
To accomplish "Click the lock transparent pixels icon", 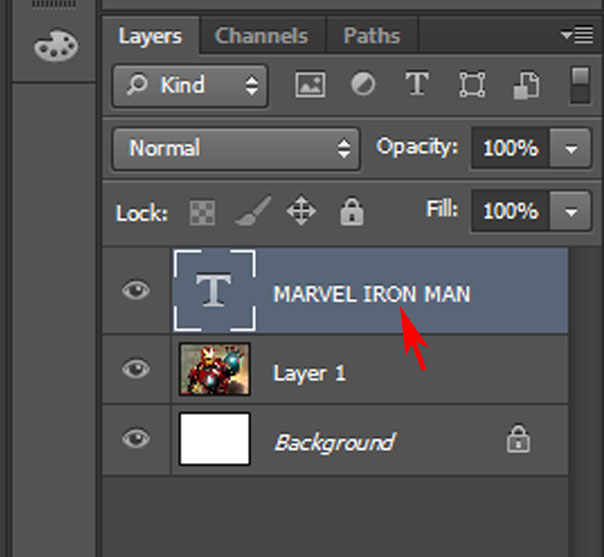I will point(201,212).
